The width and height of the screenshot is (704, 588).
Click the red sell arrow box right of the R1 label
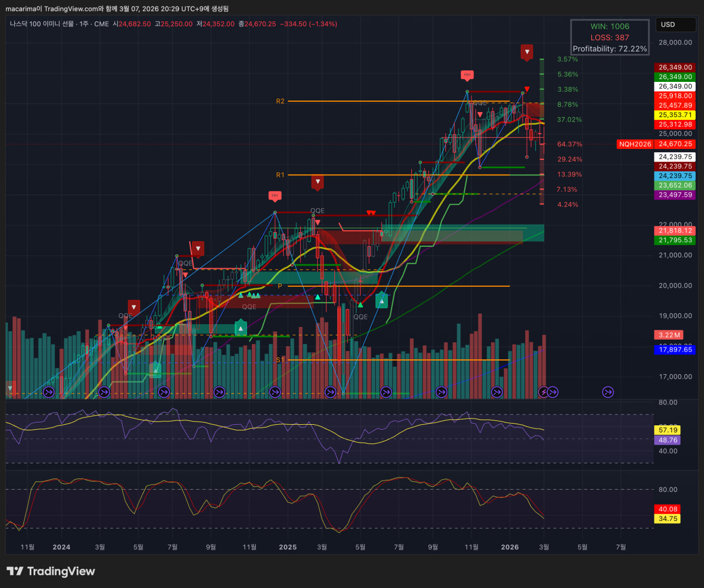click(x=317, y=182)
